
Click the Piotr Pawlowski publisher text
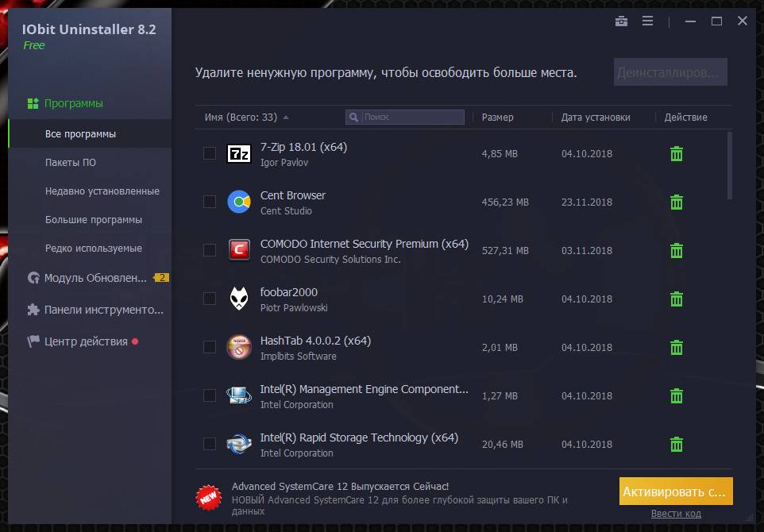(x=294, y=308)
